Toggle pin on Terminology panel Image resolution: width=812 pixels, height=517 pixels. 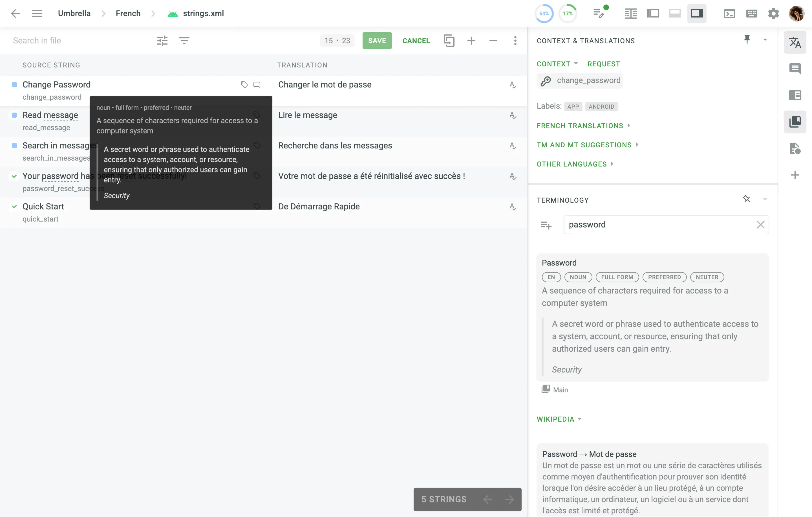point(746,199)
